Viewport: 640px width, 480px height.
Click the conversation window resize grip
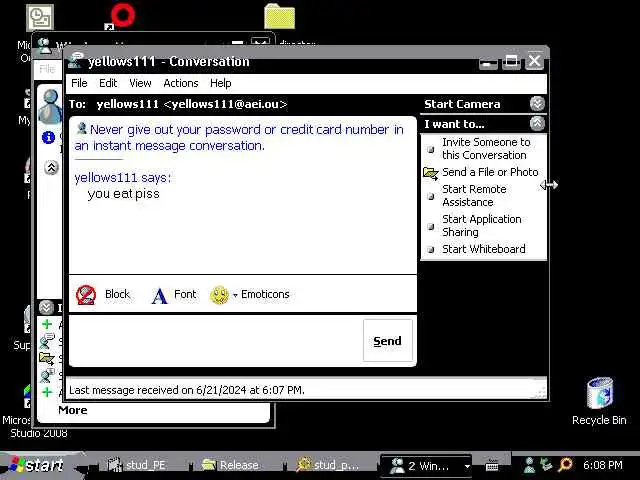pyautogui.click(x=541, y=393)
